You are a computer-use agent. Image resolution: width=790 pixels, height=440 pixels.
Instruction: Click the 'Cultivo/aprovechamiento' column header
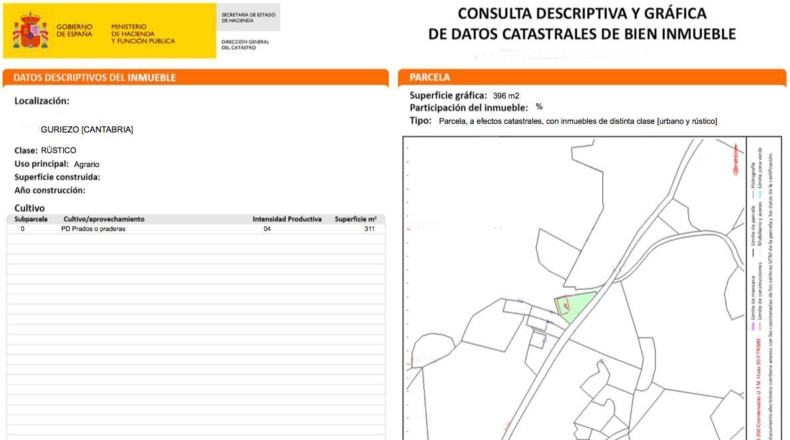(x=104, y=219)
